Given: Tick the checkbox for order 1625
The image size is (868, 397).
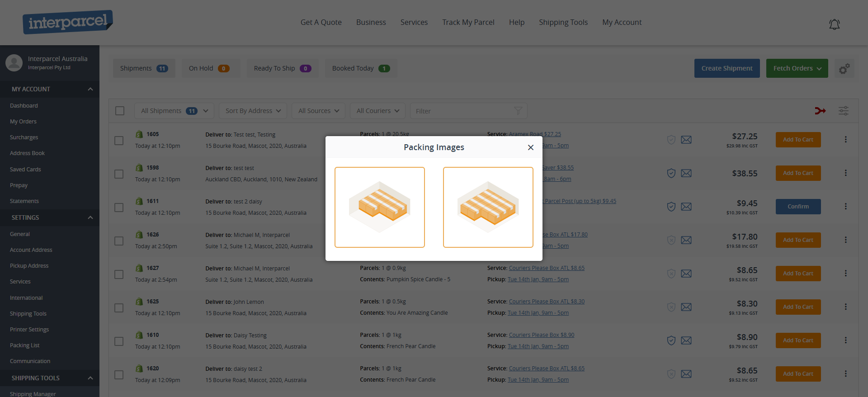Looking at the screenshot, I should 119,308.
